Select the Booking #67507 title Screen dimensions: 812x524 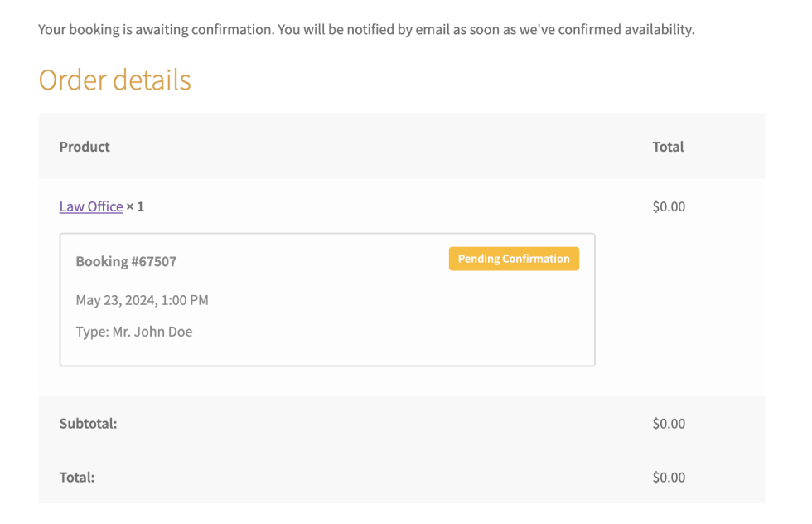point(126,261)
